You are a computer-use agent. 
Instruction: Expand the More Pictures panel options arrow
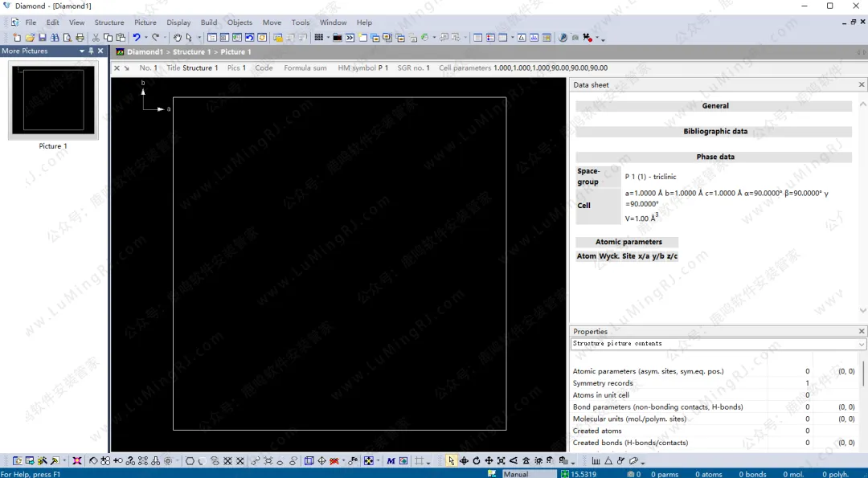click(x=81, y=51)
